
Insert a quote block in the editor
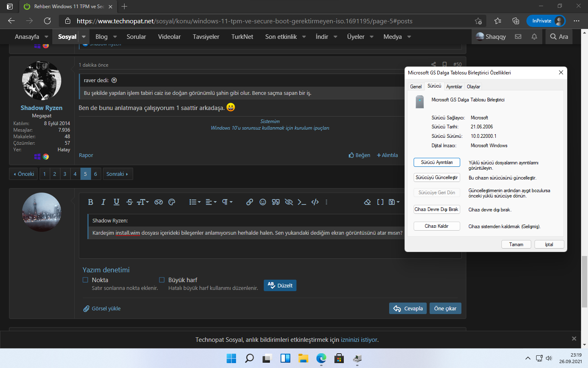click(x=276, y=202)
